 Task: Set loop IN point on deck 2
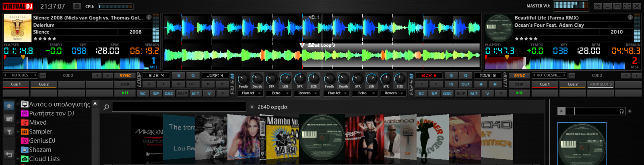click(x=451, y=84)
